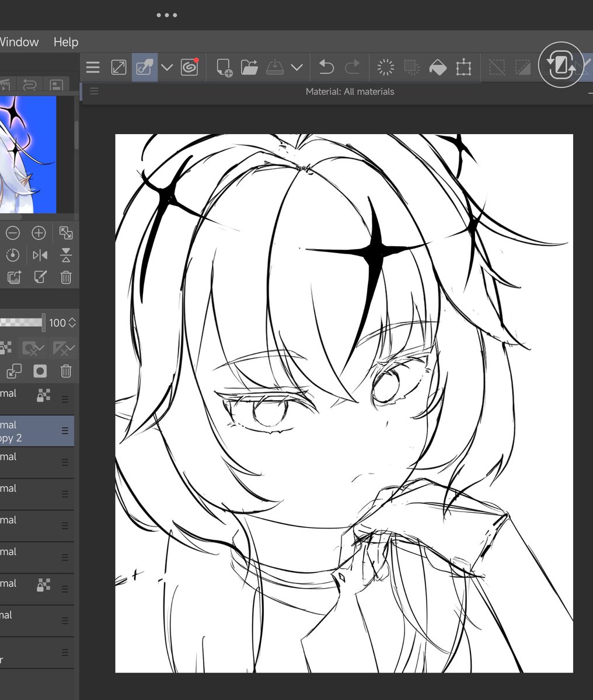Expand the save options dropdown arrow
The height and width of the screenshot is (700, 593).
(296, 68)
